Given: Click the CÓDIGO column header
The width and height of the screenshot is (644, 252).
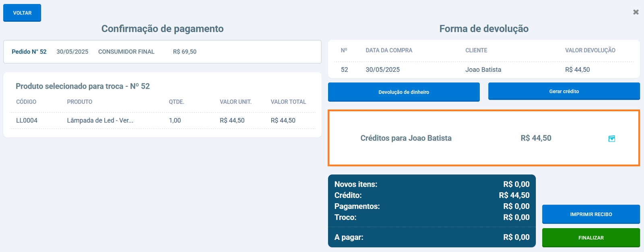Looking at the screenshot, I should [26, 102].
